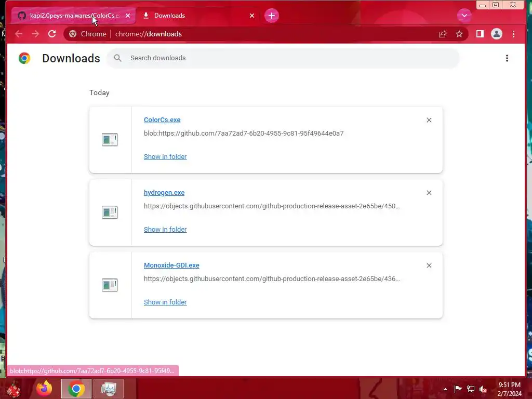
Task: Reload the downloads page
Action: (52, 34)
